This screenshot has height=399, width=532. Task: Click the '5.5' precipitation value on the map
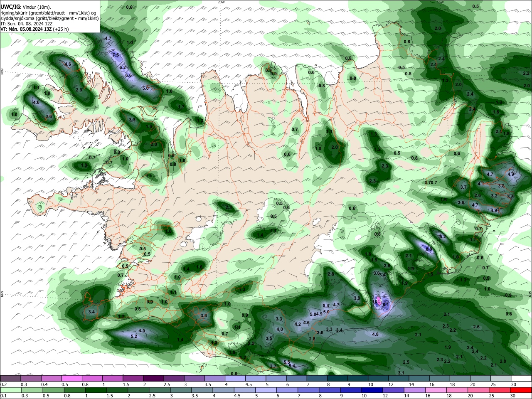click(287, 362)
